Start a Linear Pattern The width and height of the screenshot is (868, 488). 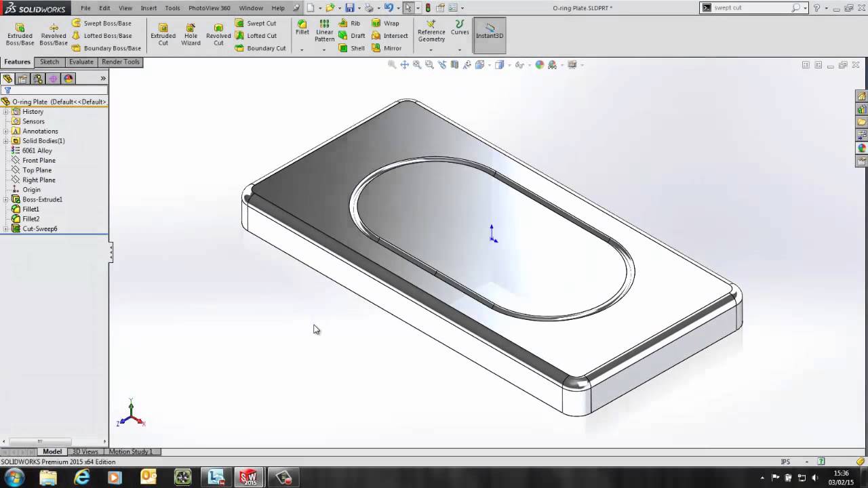(325, 31)
